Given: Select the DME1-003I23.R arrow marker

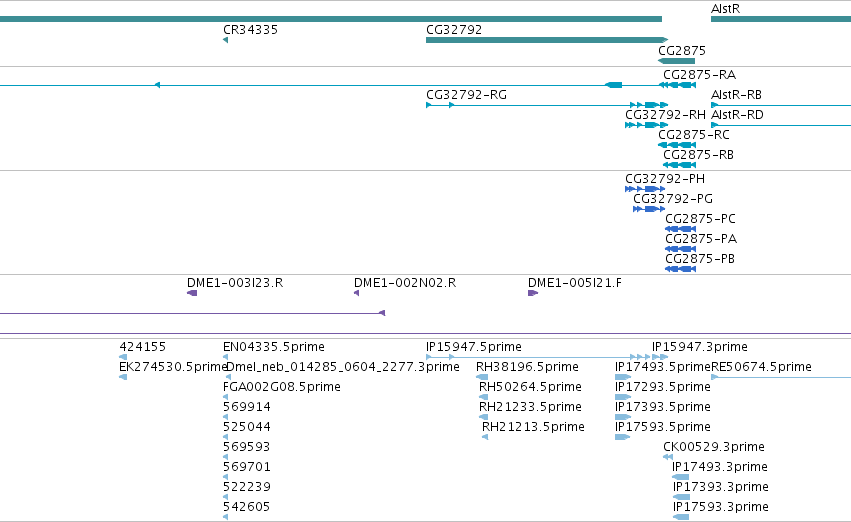Looking at the screenshot, I should [x=192, y=293].
